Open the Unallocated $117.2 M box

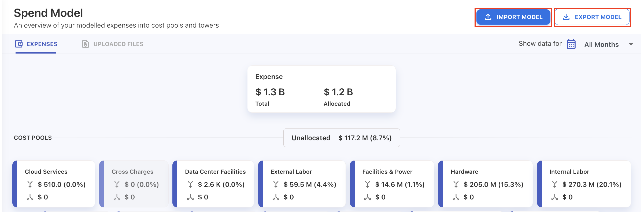click(341, 138)
